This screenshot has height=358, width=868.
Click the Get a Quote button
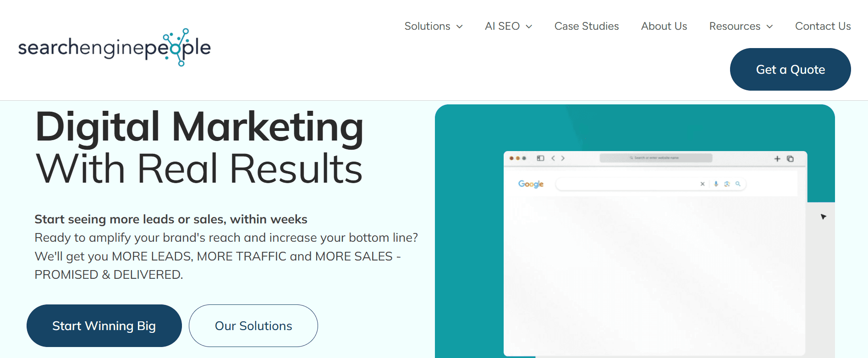pos(790,69)
